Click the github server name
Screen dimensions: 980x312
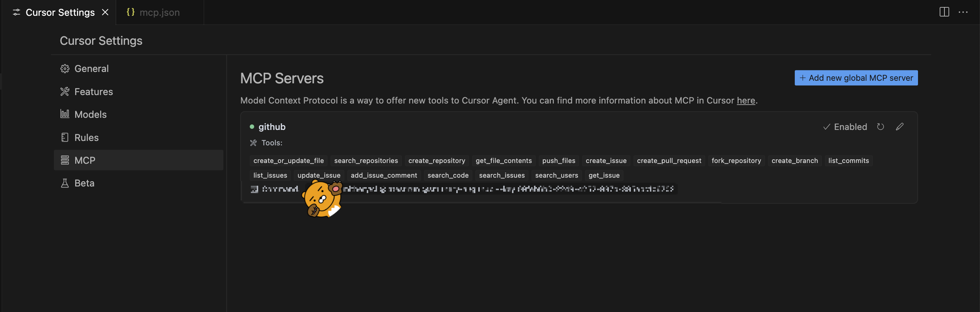pos(272,127)
